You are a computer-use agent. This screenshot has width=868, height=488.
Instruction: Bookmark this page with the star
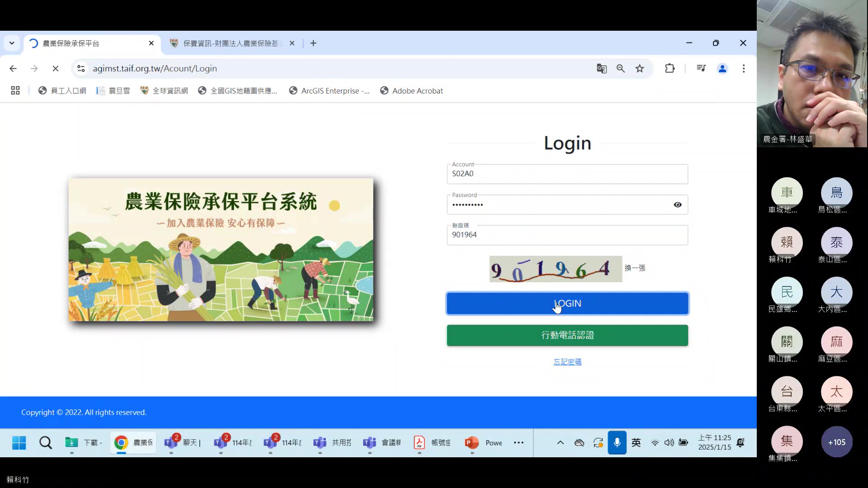(640, 69)
